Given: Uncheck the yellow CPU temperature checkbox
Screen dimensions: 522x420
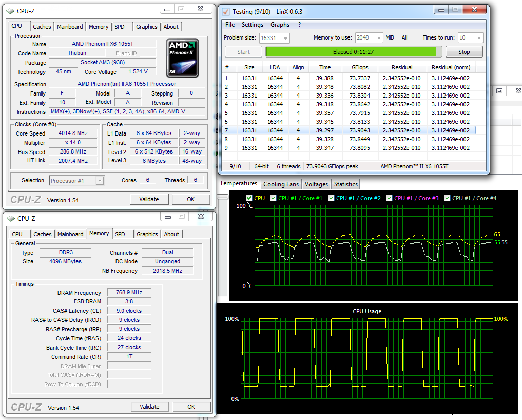Looking at the screenshot, I should click(249, 198).
